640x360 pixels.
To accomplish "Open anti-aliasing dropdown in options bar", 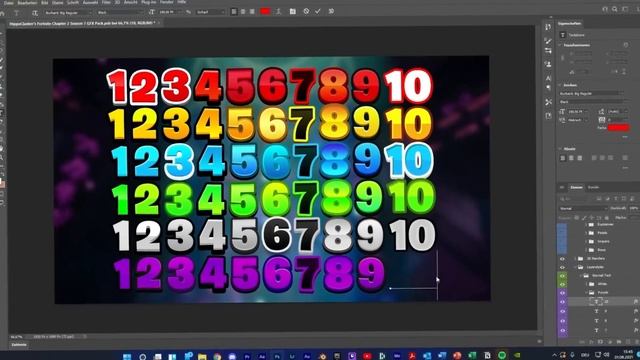I will pos(210,12).
